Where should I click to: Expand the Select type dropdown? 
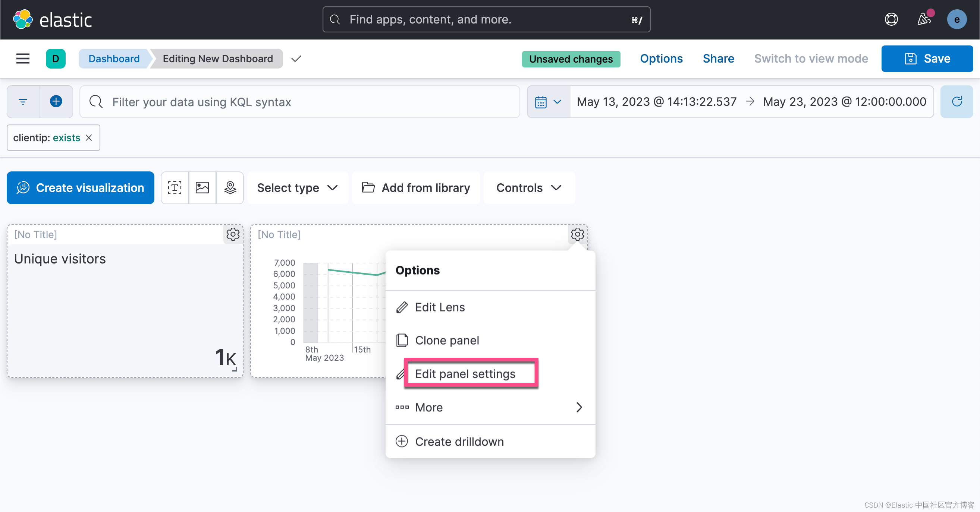pos(297,188)
